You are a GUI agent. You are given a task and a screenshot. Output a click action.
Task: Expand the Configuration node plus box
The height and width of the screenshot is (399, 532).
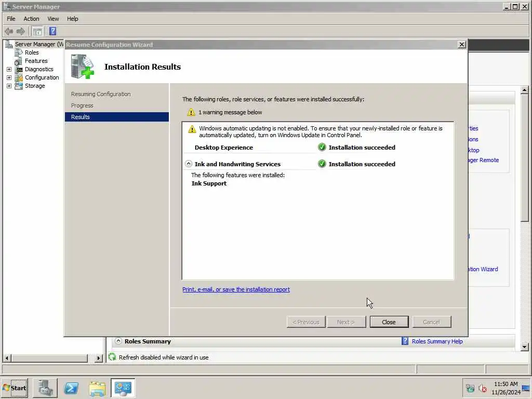click(x=9, y=78)
